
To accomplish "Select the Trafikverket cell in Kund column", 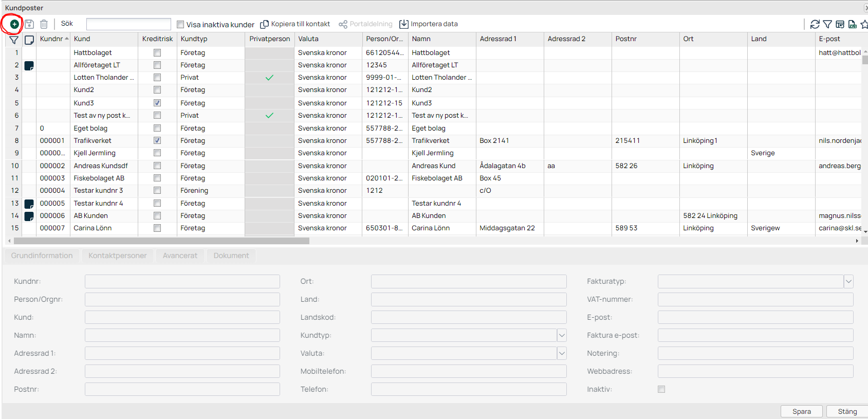I will (104, 140).
